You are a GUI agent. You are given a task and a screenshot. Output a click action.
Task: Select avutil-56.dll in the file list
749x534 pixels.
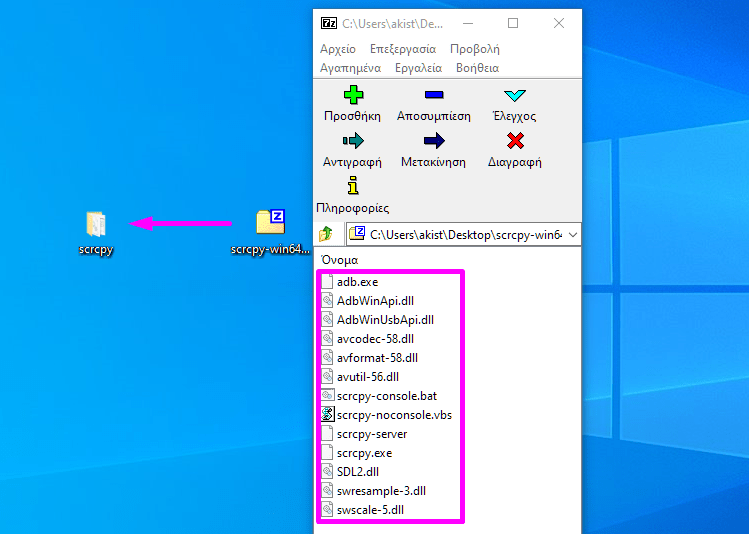(368, 377)
